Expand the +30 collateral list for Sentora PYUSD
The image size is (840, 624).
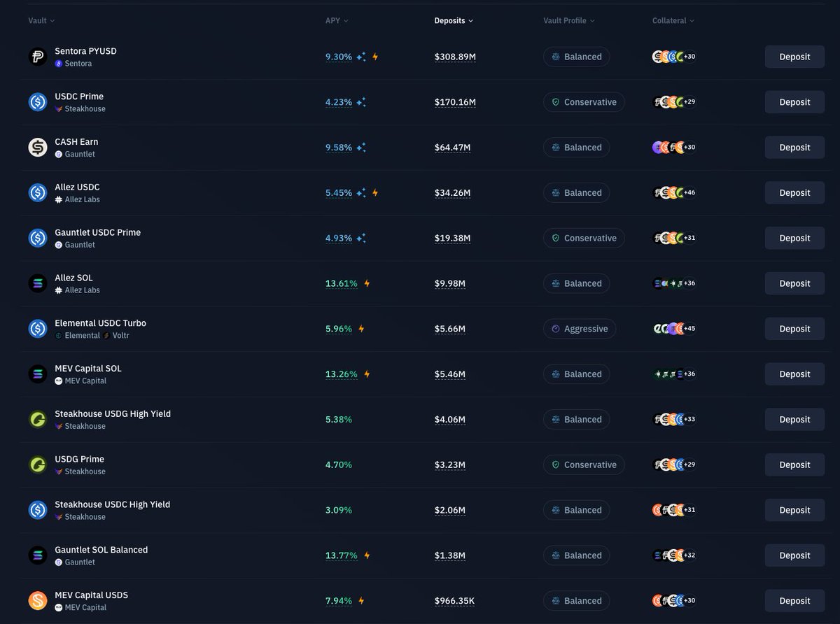[689, 57]
